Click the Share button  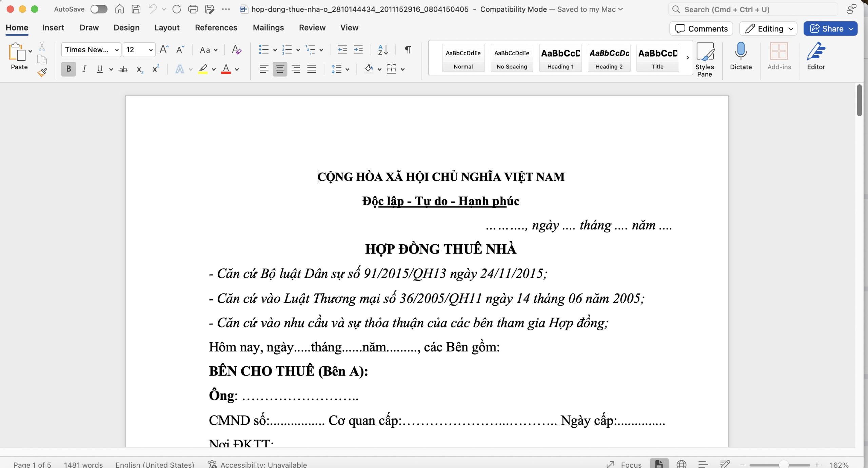click(x=830, y=29)
